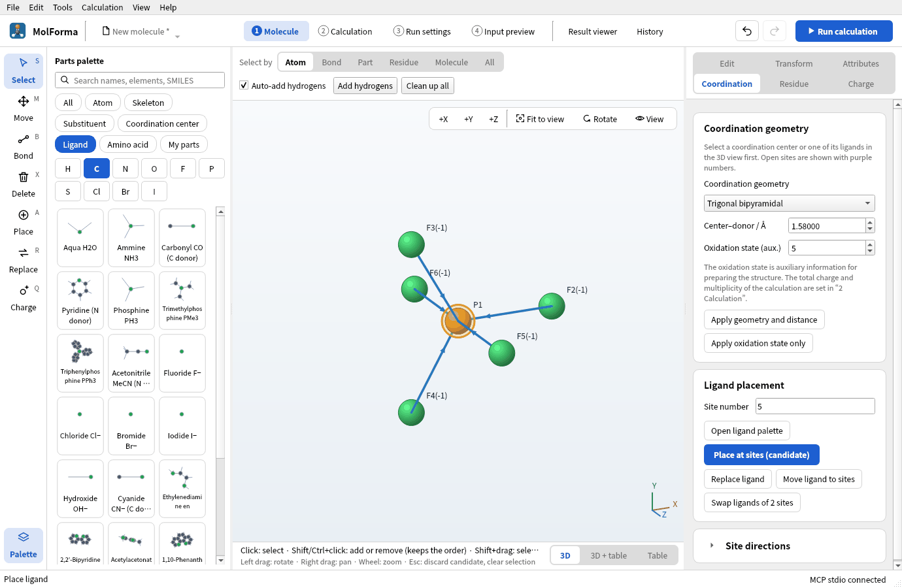902x588 pixels.
Task: Toggle the Palette panel button
Action: tap(24, 545)
